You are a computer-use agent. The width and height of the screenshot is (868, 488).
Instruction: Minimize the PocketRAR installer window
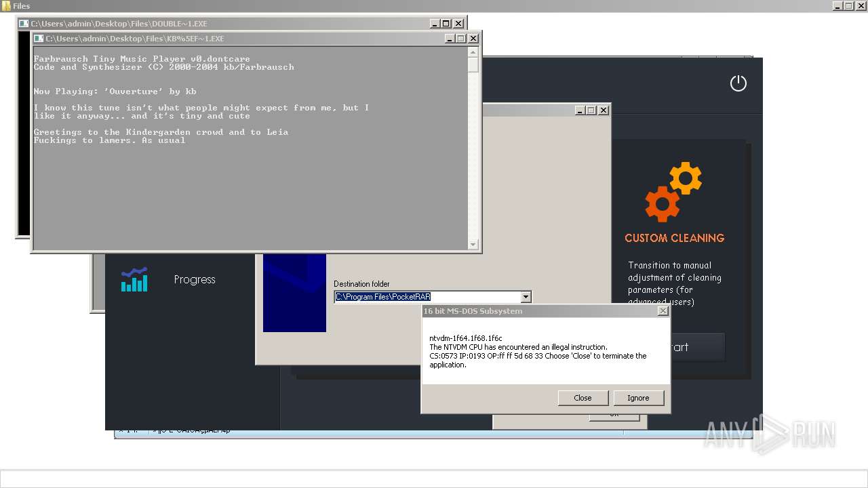point(580,110)
